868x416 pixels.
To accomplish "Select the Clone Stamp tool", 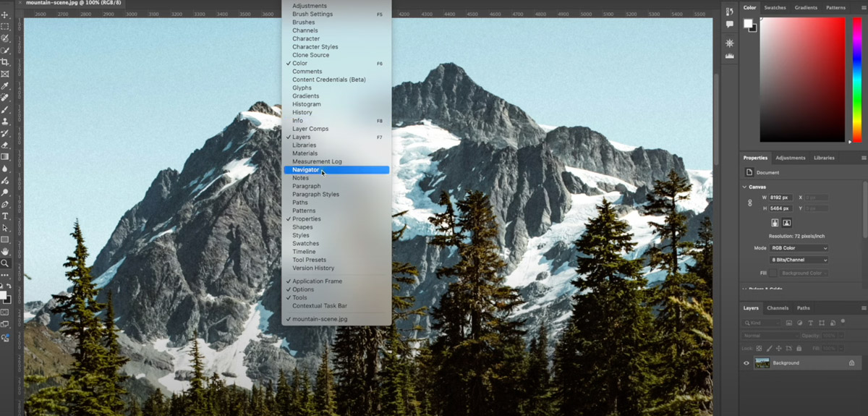I will pyautogui.click(x=5, y=122).
